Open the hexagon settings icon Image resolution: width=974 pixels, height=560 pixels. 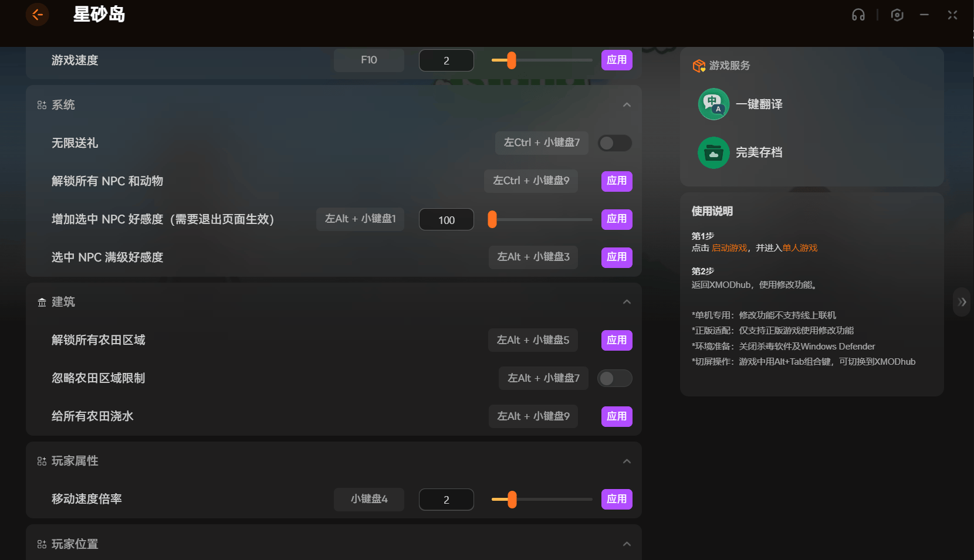coord(897,15)
